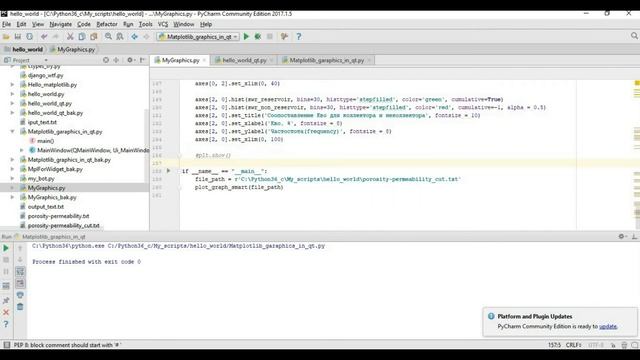The image size is (640, 360).
Task: Collapse Matplotlib_garaphics_in_qt.py tree node
Action: tap(12, 131)
